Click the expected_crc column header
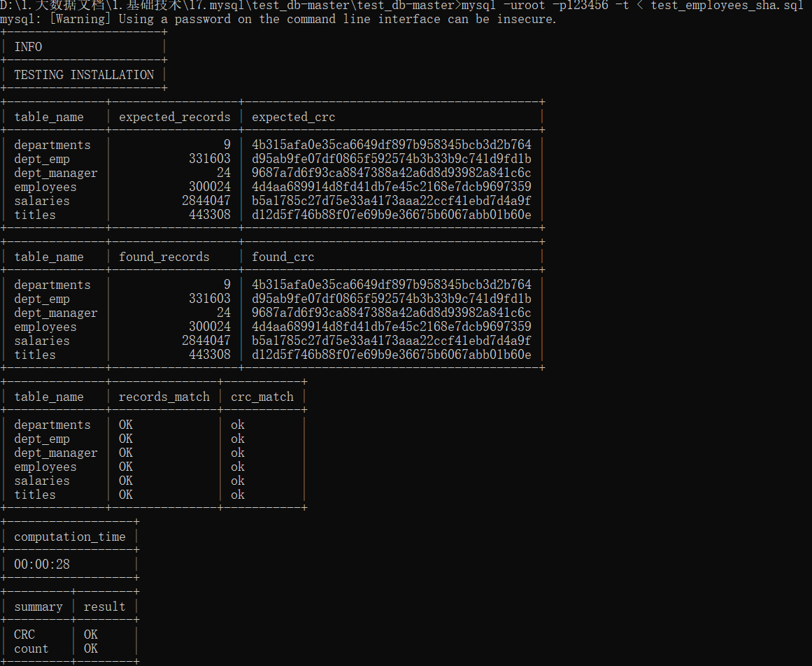812x666 pixels. point(293,117)
